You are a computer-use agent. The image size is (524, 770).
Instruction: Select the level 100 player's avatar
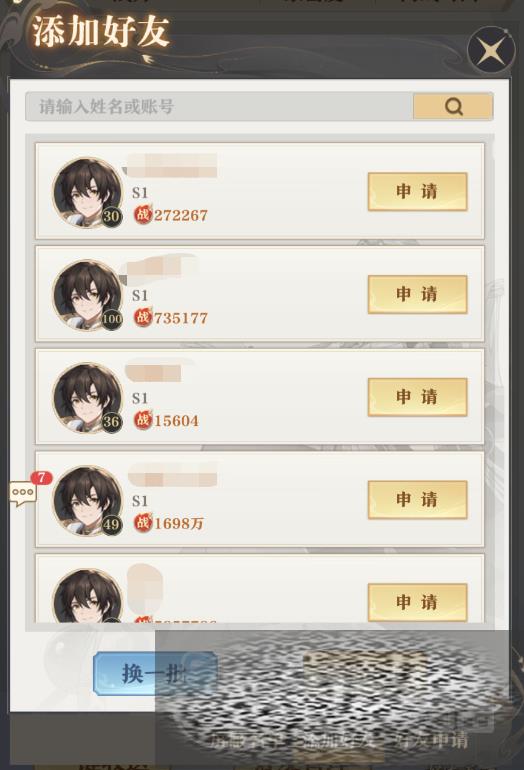(87, 295)
